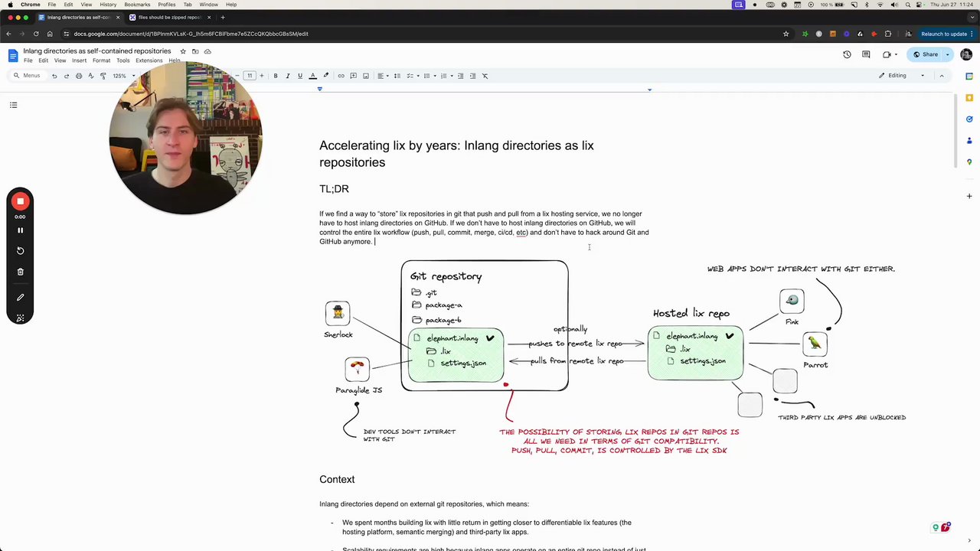The image size is (980, 551).
Task: Open the Docs Format menu
Action: click(x=101, y=60)
